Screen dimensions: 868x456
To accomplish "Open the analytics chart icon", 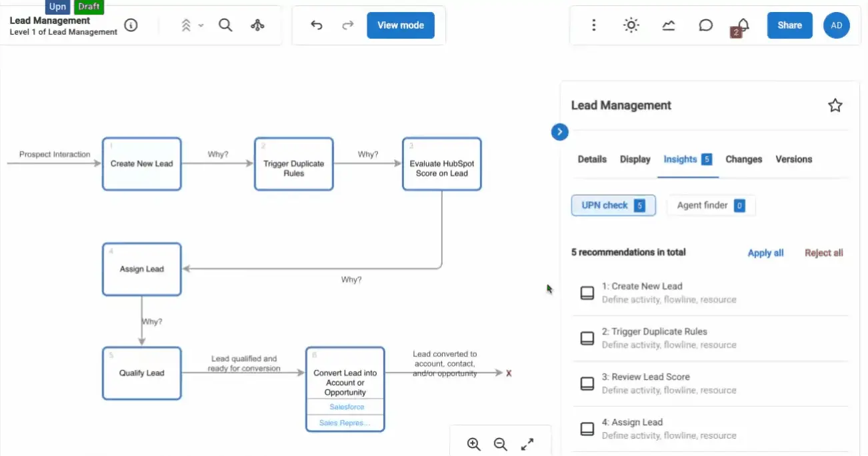I will 668,25.
